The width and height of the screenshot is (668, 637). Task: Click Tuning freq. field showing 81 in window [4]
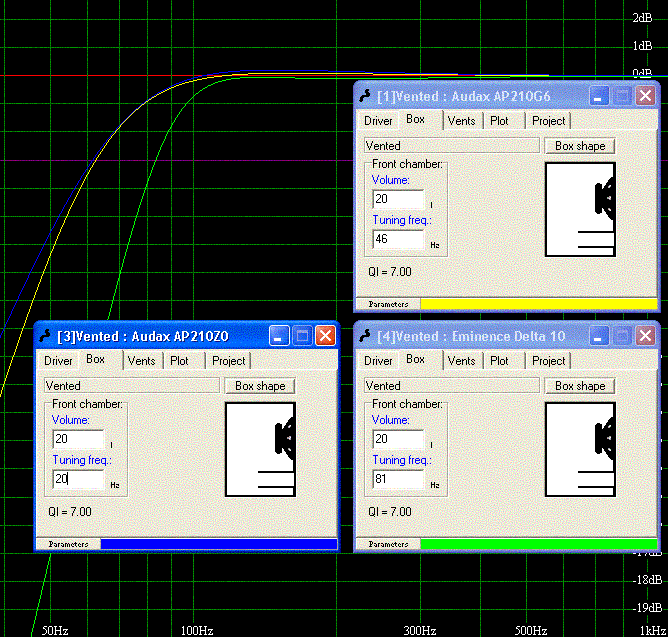tap(398, 479)
